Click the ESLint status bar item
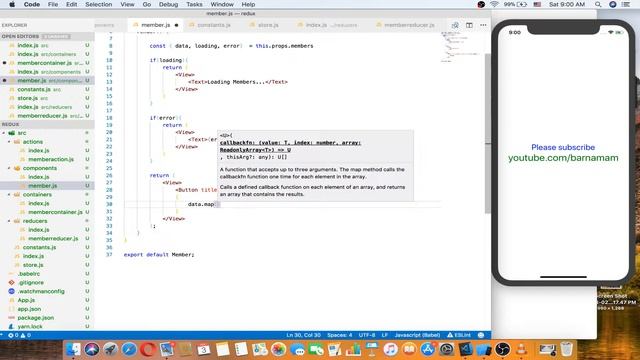This screenshot has width=640, height=360. point(459,335)
